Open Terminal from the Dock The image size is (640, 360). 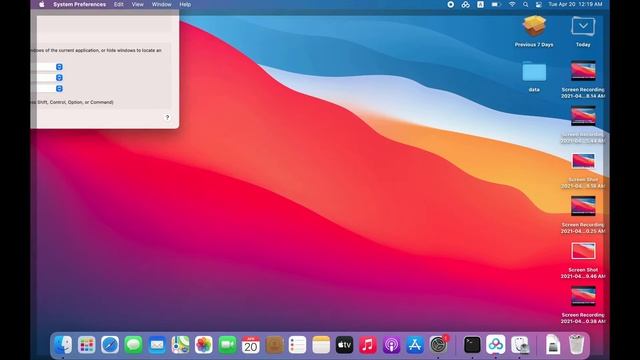click(x=472, y=345)
